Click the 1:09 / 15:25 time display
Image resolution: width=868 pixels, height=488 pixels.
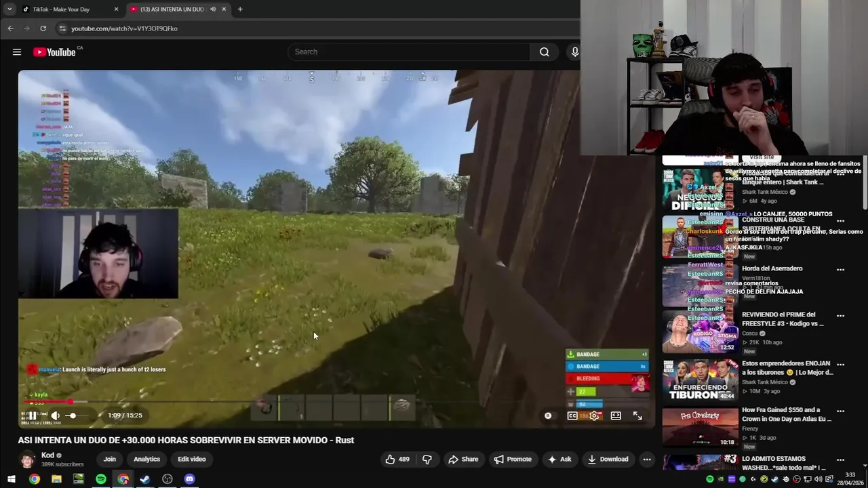pos(125,415)
